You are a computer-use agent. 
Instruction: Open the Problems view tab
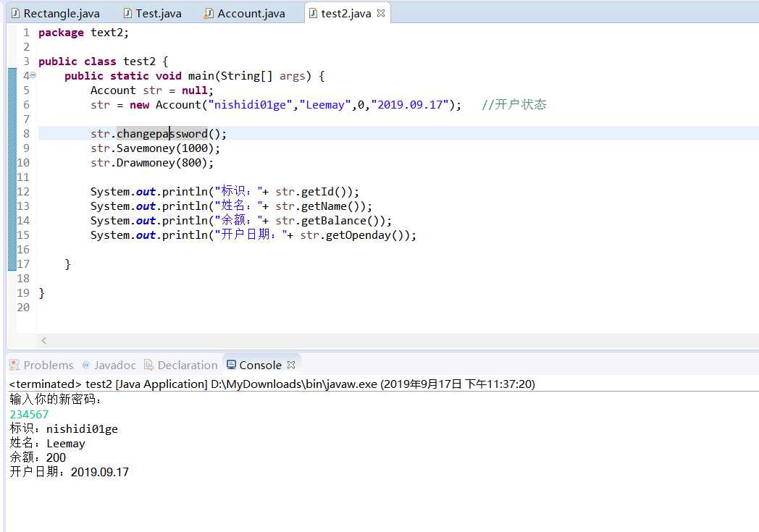coord(41,365)
